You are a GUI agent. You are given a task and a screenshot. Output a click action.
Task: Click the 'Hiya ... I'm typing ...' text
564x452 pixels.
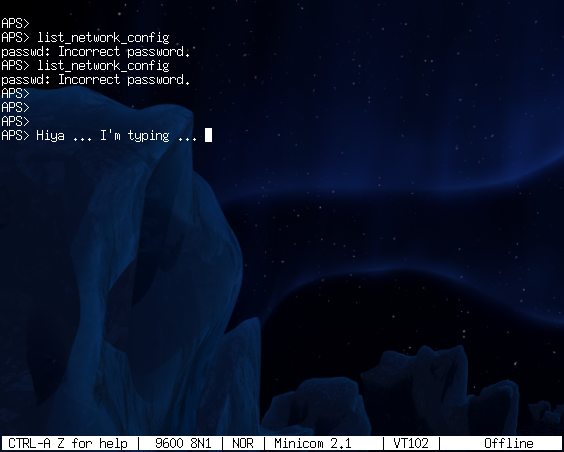click(x=117, y=136)
